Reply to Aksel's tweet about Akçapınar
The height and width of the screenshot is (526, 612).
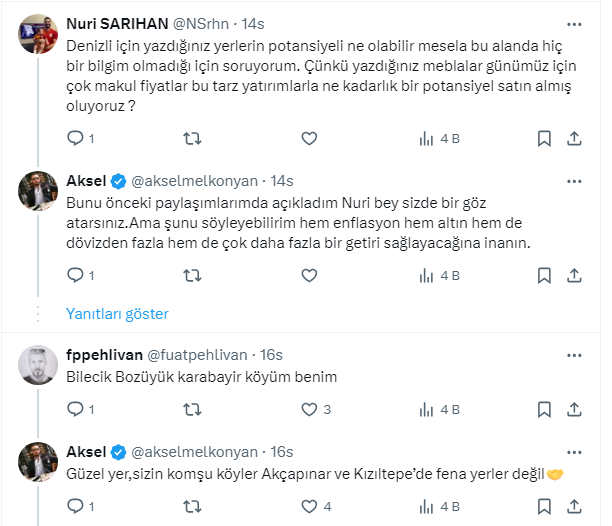click(75, 506)
